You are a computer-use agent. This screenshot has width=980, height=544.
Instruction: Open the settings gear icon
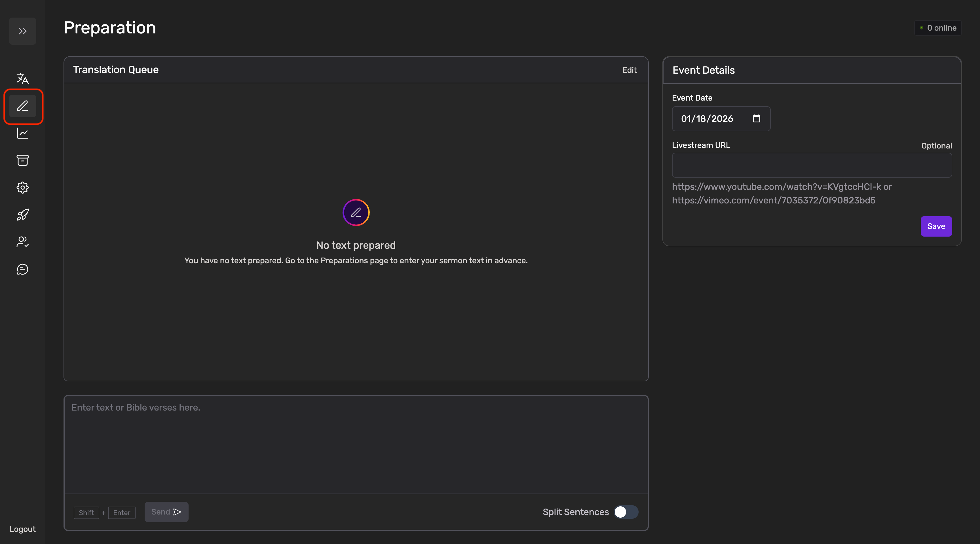point(22,187)
